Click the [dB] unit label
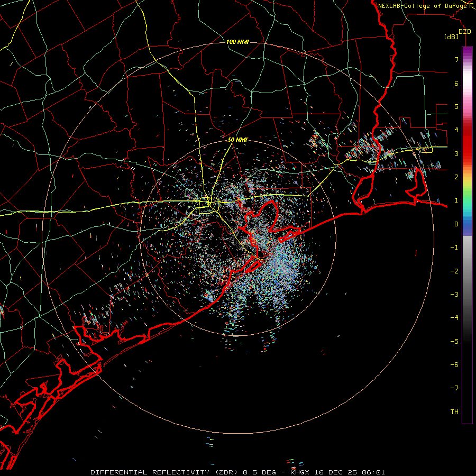Viewport: 476px width, 476px height. 452,36
